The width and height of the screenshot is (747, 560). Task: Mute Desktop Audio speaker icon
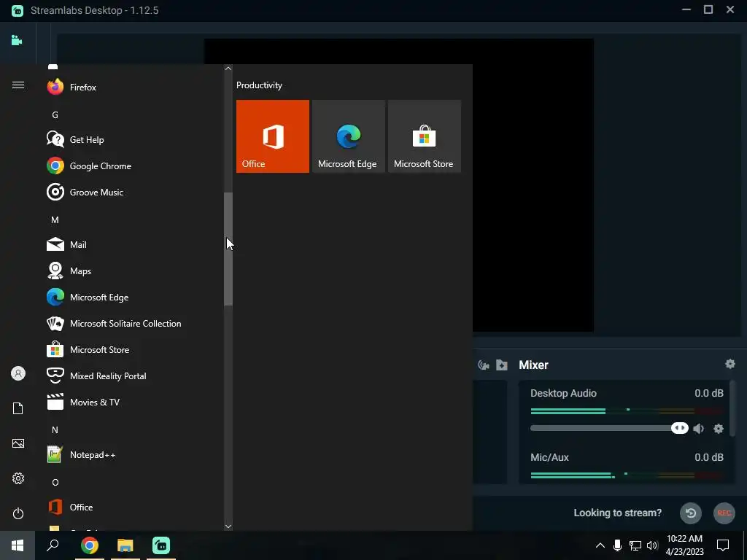[698, 429]
